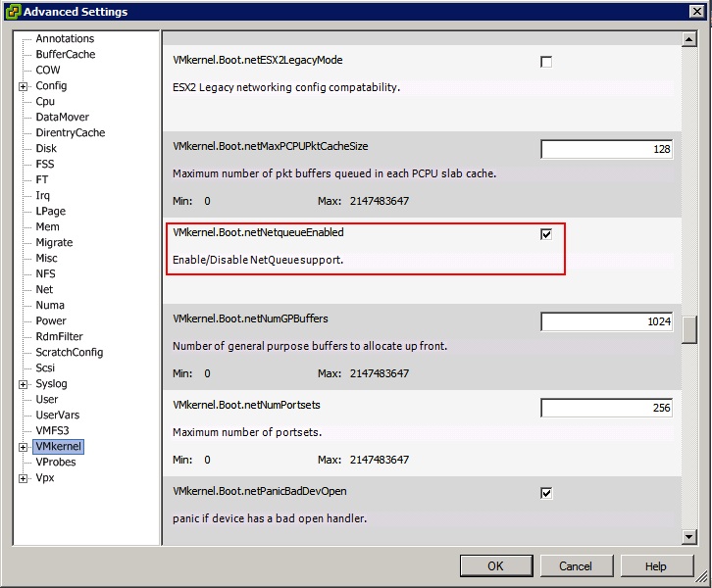Expand the Vpx tree node
The height and width of the screenshot is (588, 712).
(x=23, y=478)
